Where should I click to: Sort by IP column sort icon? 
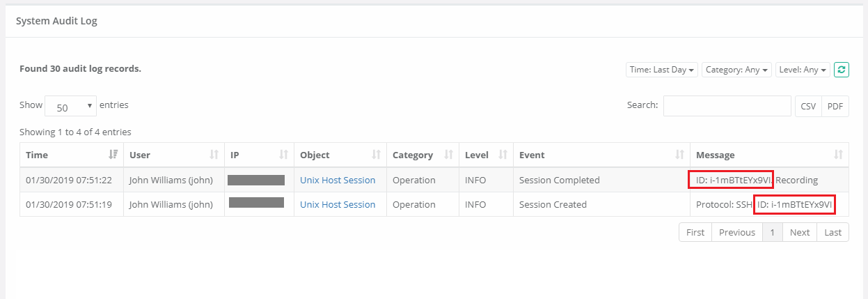[284, 155]
